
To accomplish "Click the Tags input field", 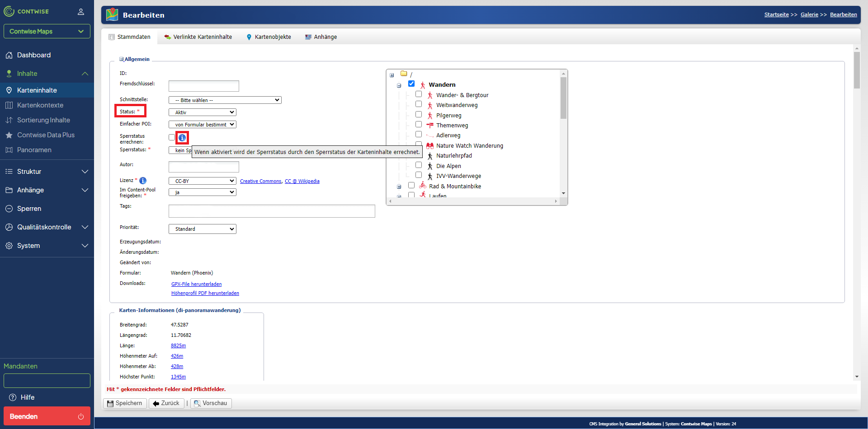I will coord(272,211).
